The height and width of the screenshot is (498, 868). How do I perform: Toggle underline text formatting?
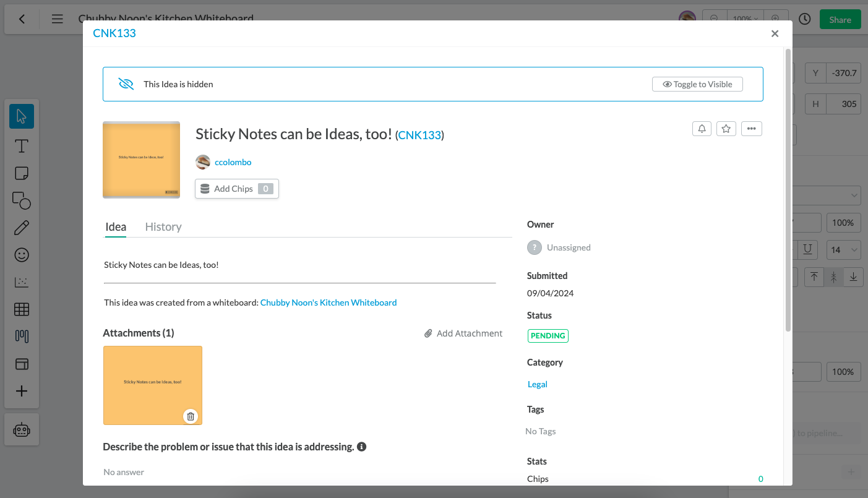pyautogui.click(x=807, y=249)
